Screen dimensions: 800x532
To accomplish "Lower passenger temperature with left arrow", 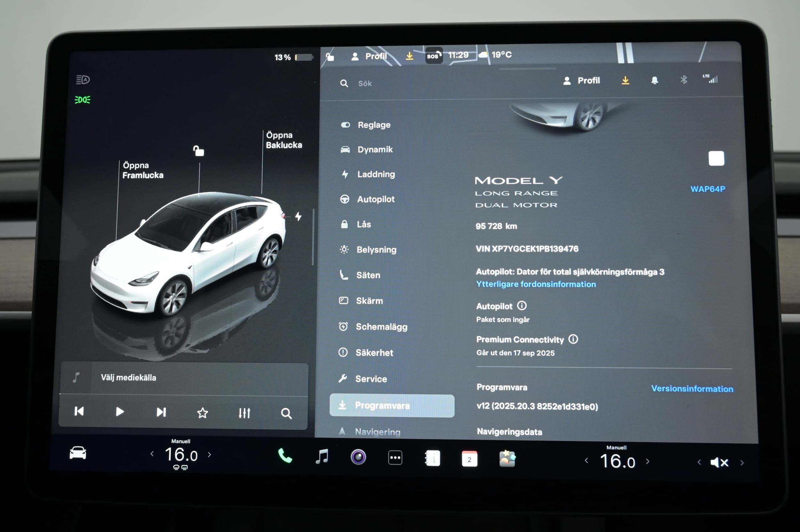I will coord(587,460).
